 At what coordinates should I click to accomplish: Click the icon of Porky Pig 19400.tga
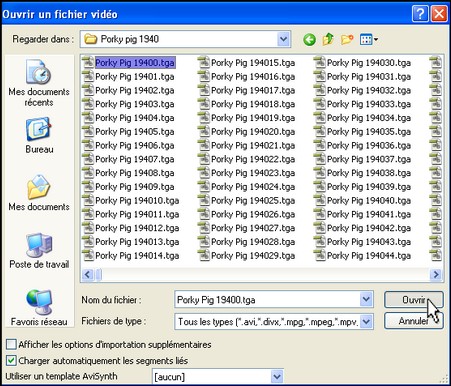[x=88, y=62]
